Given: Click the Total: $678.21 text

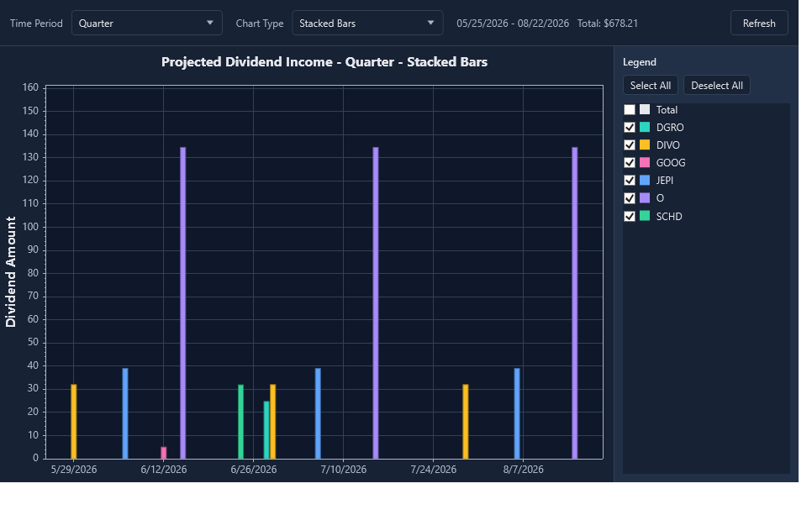Looking at the screenshot, I should tap(608, 24).
